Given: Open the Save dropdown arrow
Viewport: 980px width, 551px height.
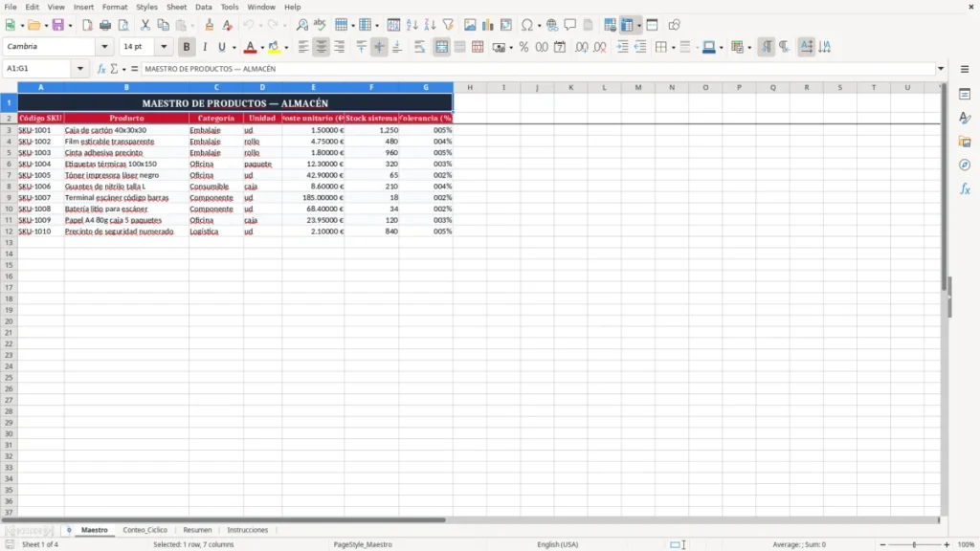Looking at the screenshot, I should pyautogui.click(x=70, y=26).
